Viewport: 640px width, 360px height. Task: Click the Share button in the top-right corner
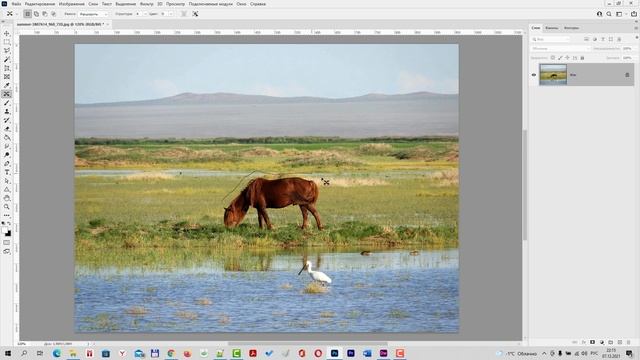(633, 14)
